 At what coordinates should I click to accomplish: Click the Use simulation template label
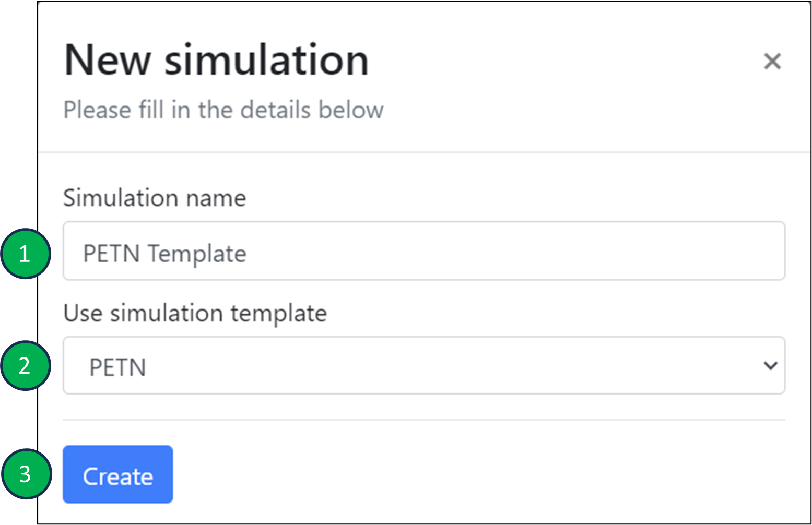(x=195, y=313)
